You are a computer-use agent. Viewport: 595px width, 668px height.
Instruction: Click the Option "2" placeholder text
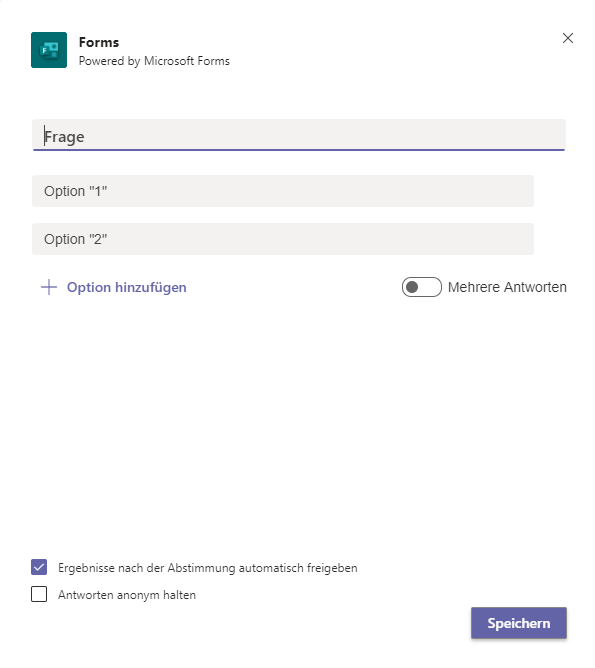75,239
